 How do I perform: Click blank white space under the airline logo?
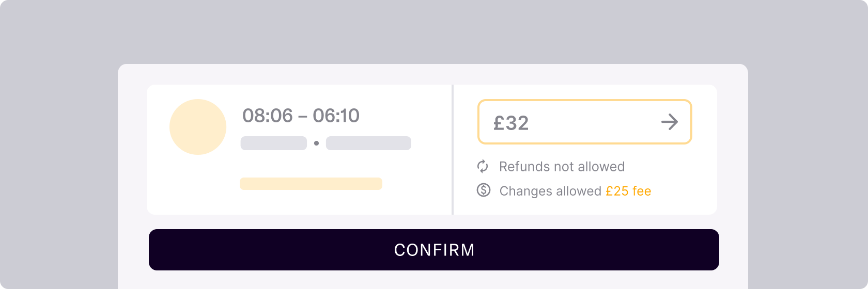click(198, 186)
